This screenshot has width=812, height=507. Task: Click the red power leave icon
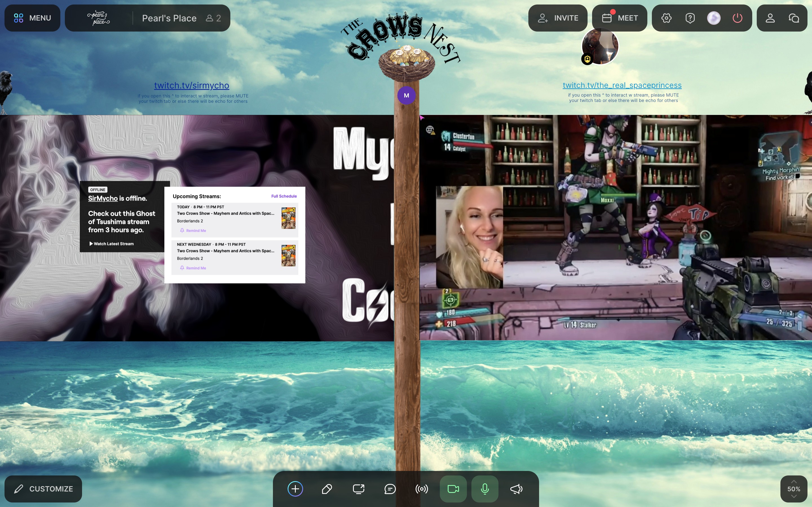click(737, 18)
